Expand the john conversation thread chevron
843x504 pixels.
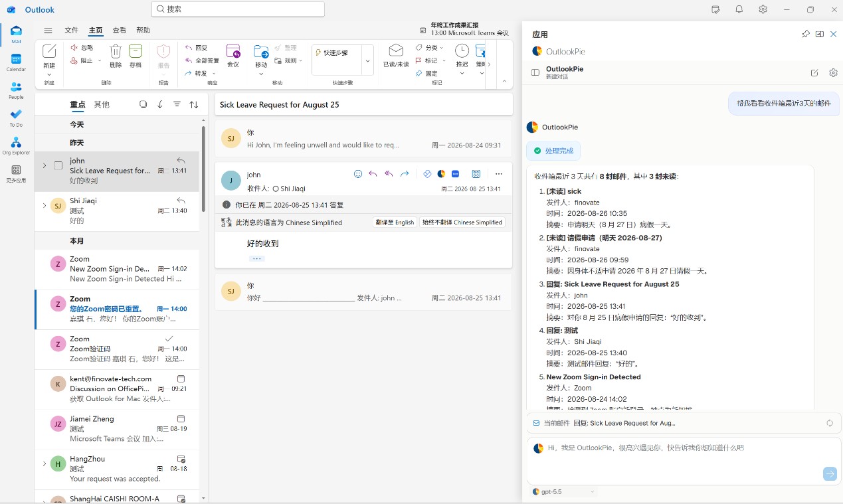[x=45, y=165]
